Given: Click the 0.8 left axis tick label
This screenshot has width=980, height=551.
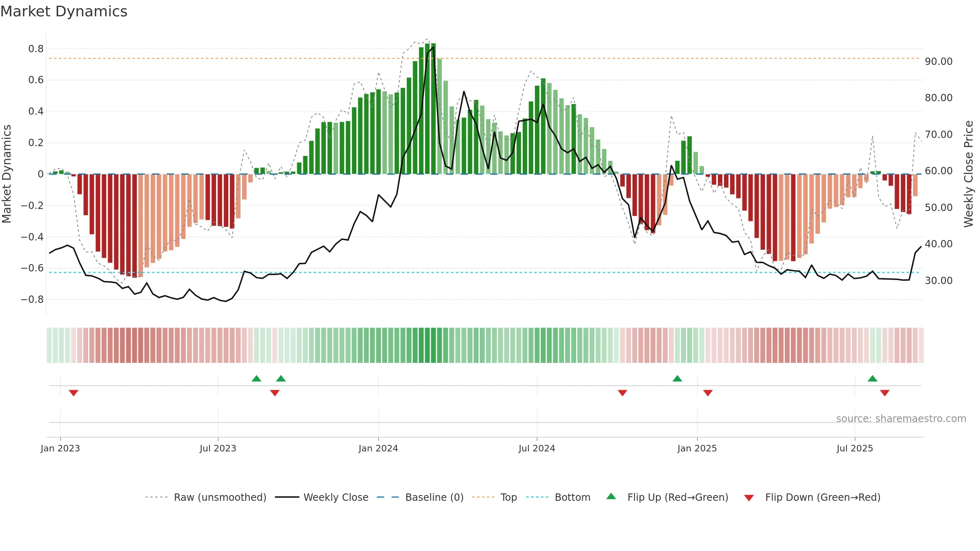Looking at the screenshot, I should [x=36, y=49].
